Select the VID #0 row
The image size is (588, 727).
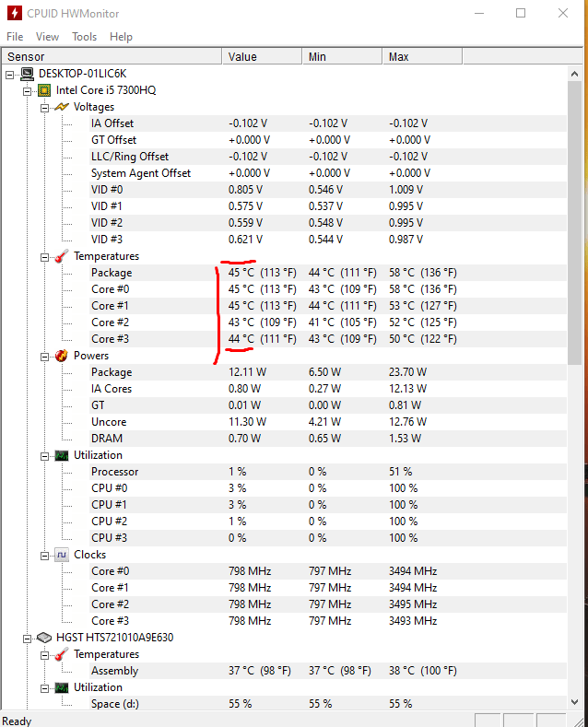[x=327, y=190]
